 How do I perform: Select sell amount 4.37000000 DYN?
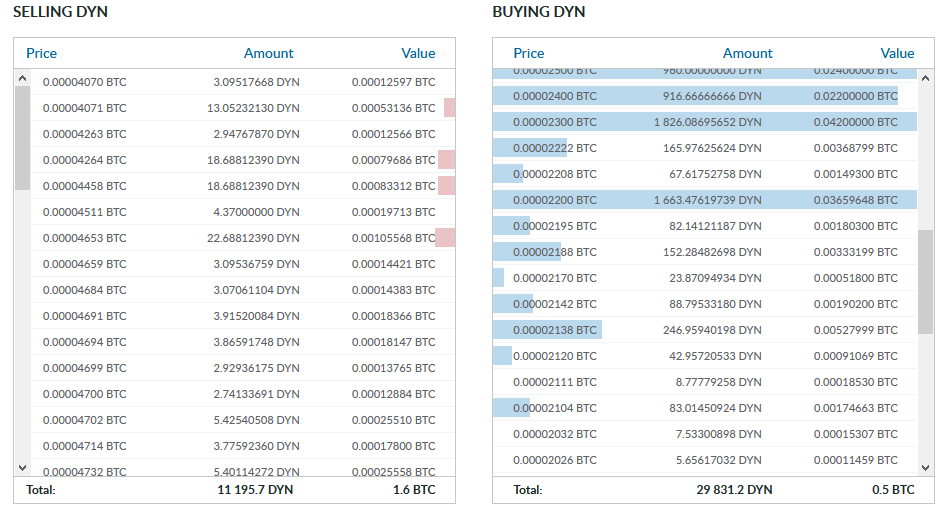(x=256, y=212)
